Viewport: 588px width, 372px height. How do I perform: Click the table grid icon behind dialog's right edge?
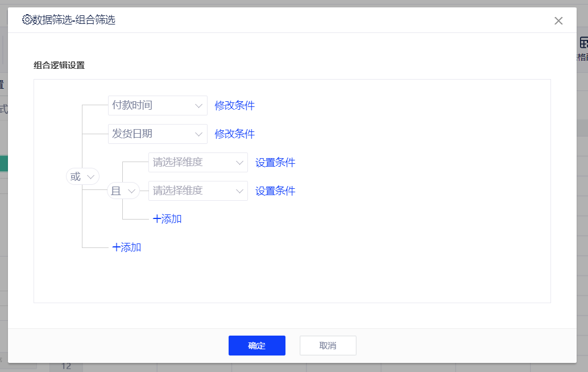pyautogui.click(x=583, y=43)
